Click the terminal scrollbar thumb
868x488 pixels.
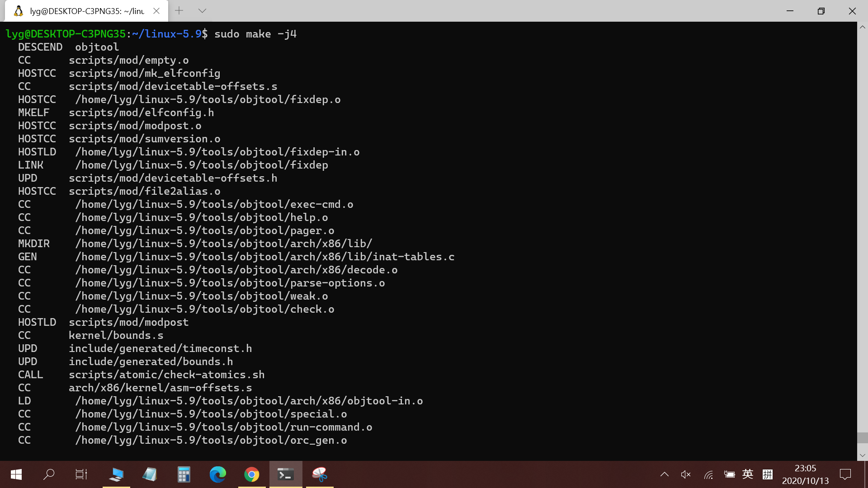pos(863,437)
